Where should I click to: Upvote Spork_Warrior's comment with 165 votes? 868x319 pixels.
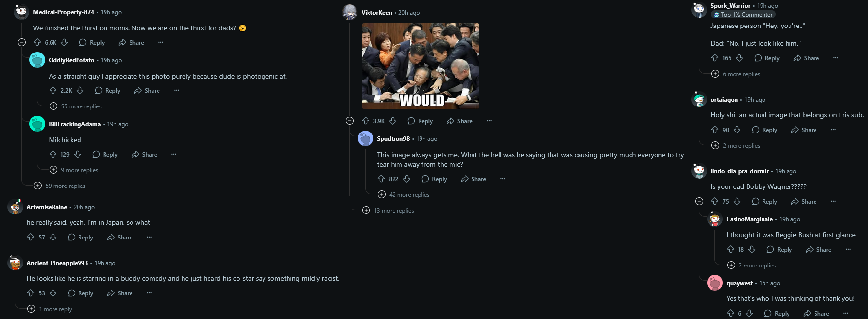point(715,58)
